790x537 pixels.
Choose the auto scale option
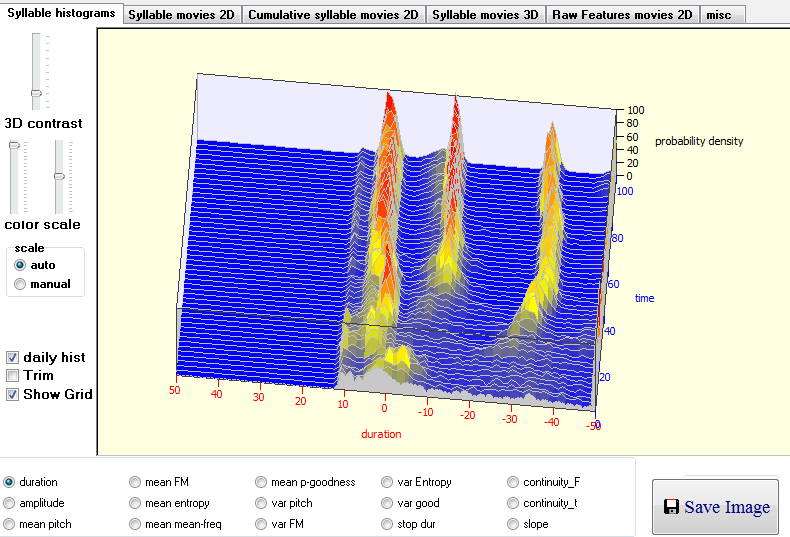(20, 265)
